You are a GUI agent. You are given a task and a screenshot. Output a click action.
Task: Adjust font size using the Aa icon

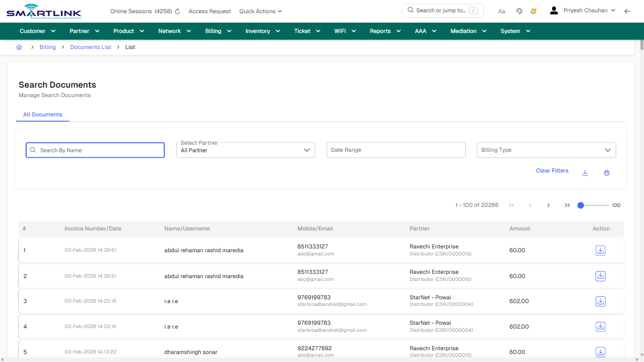coord(501,11)
